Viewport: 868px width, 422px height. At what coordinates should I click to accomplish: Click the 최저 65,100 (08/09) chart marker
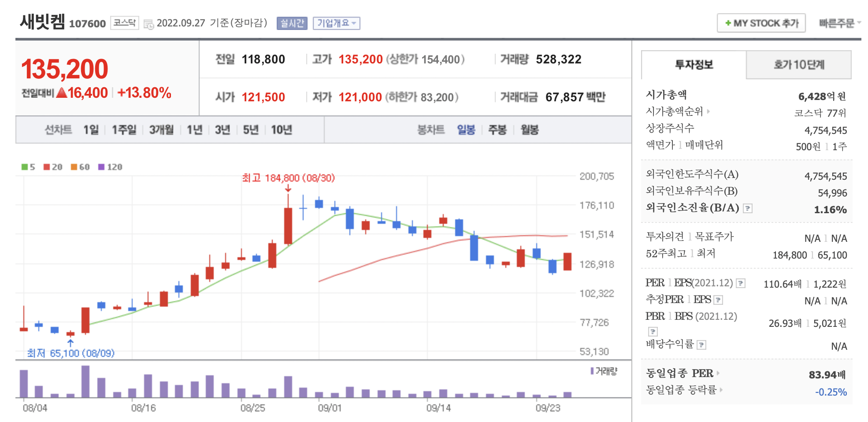click(70, 353)
